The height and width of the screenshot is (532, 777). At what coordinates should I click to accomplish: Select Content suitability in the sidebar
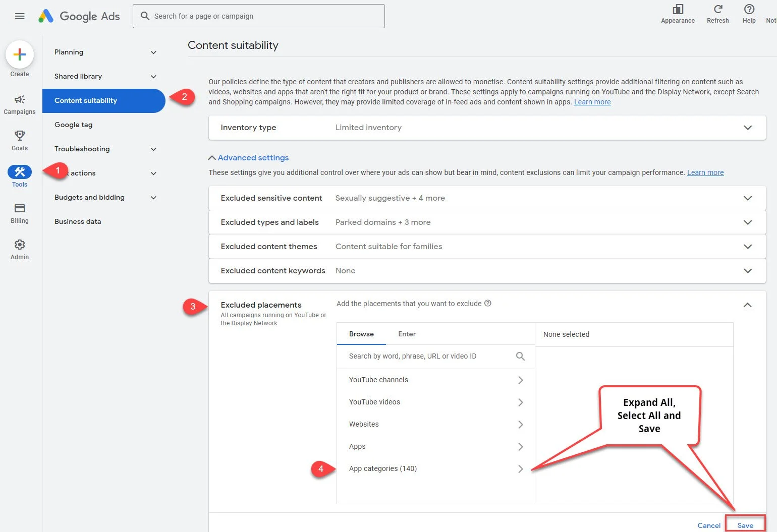(85, 100)
